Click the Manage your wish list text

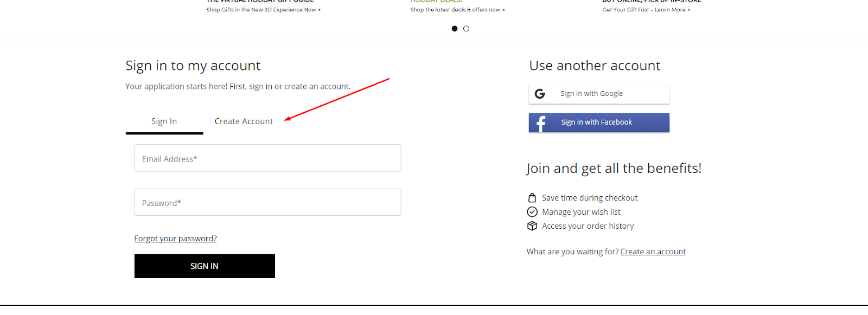pyautogui.click(x=581, y=212)
